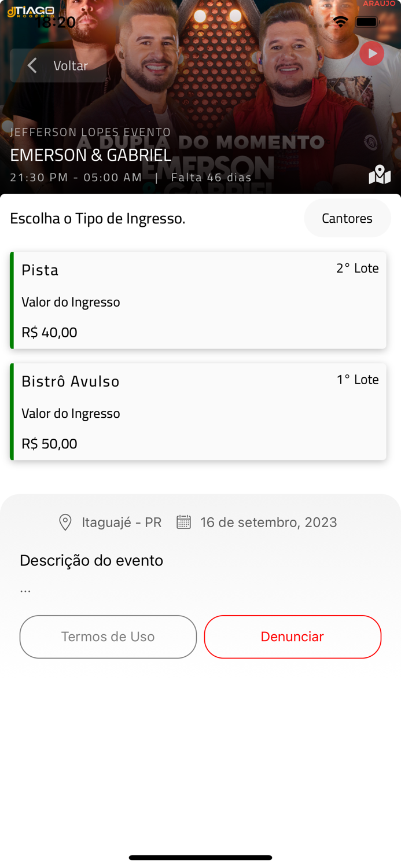Tap the location pin icon beside Itaguajé
This screenshot has height=868, width=401.
coord(65,522)
